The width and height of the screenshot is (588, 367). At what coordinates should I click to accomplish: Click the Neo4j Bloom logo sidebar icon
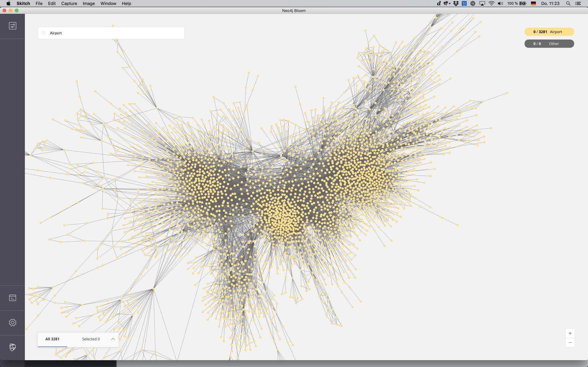click(12, 347)
